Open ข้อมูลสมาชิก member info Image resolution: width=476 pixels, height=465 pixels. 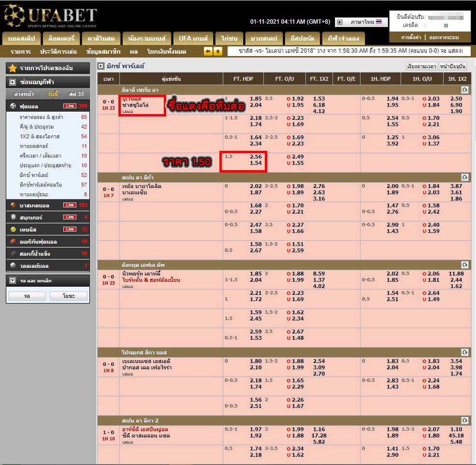(x=103, y=52)
